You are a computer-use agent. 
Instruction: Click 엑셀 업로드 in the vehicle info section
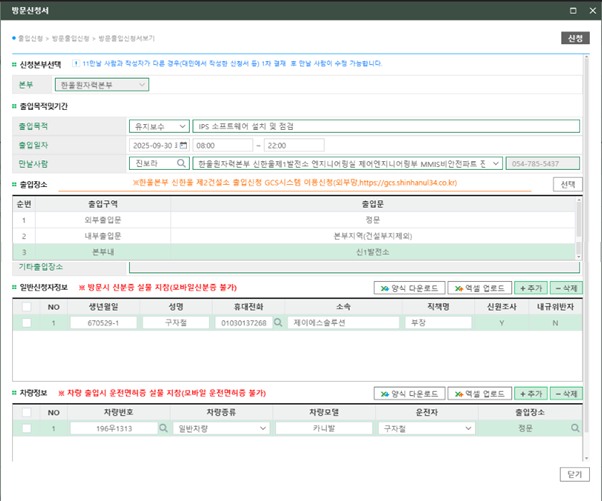coord(478,392)
